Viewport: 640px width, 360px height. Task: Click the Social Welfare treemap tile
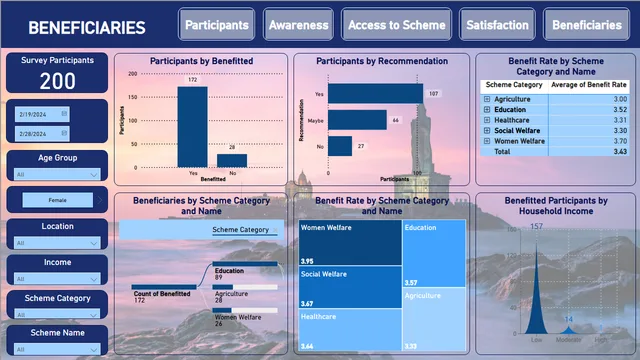click(x=350, y=287)
